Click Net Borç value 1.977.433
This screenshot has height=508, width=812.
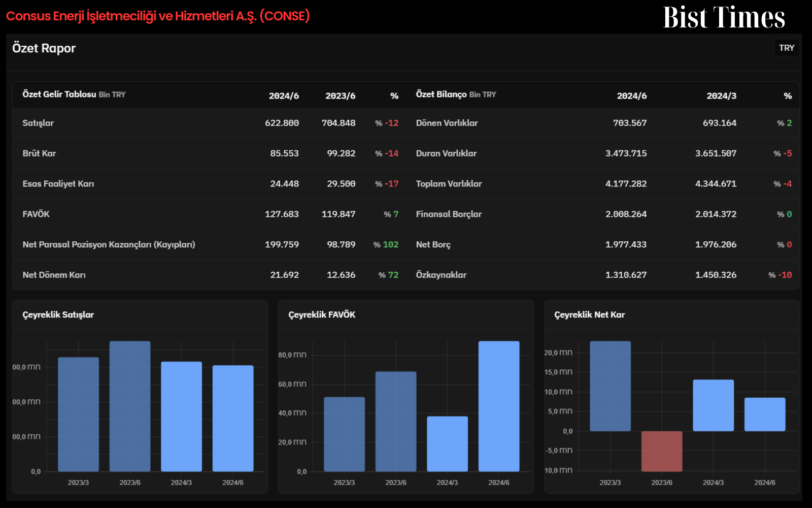click(626, 245)
